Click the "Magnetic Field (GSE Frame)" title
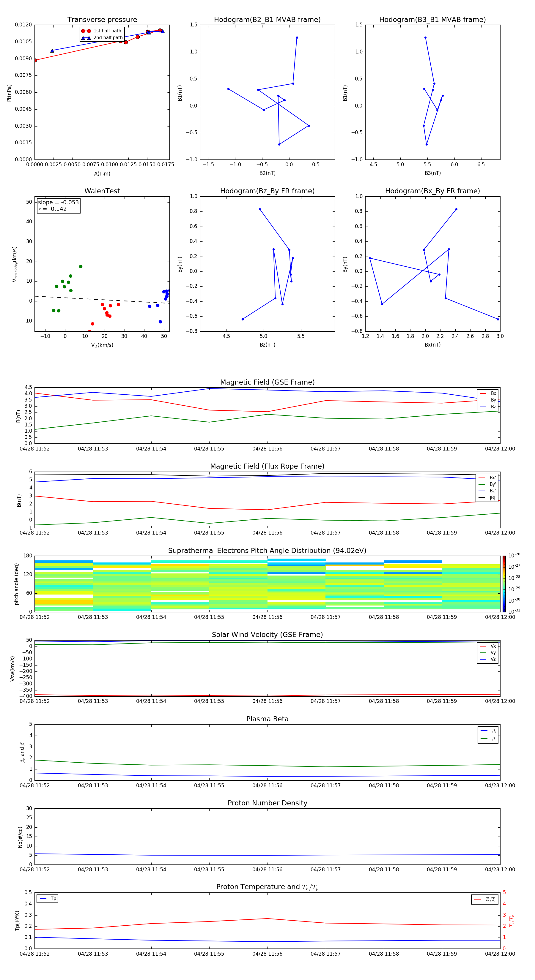This screenshot has height=980, width=535. 267,382
